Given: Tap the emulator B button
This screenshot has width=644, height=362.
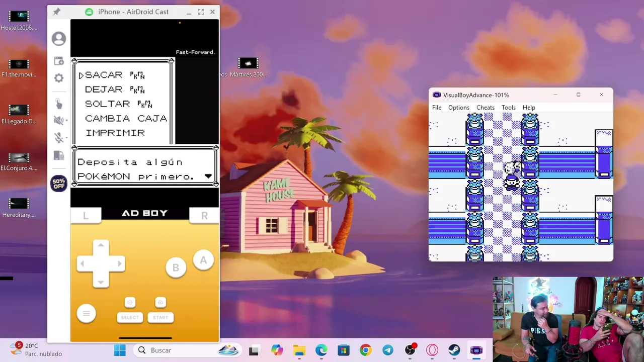Looking at the screenshot, I should click(x=176, y=267).
